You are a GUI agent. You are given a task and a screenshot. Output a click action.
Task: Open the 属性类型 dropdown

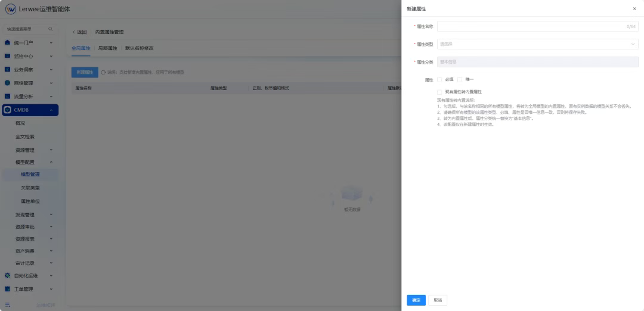pyautogui.click(x=537, y=44)
